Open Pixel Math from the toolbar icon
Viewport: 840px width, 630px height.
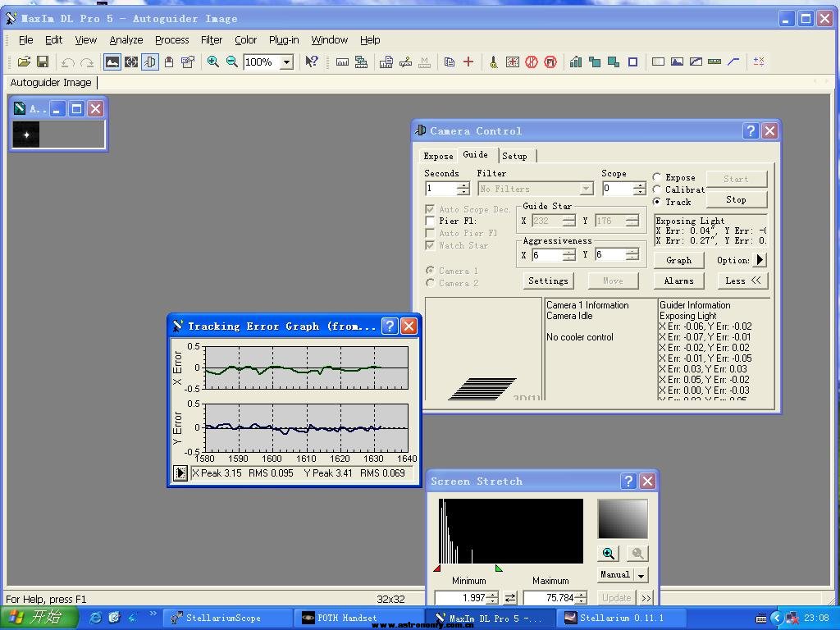click(x=759, y=62)
